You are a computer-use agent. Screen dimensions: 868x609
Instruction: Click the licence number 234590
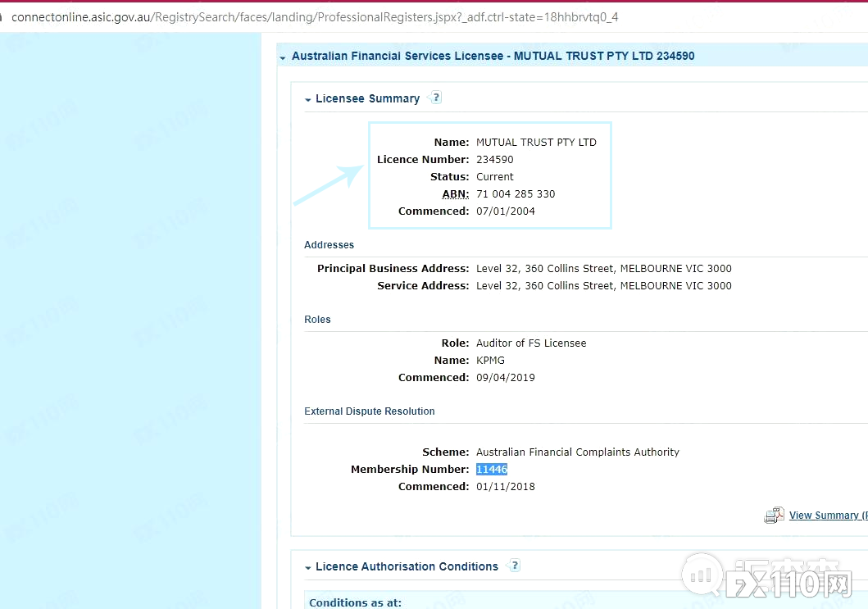[x=495, y=160]
